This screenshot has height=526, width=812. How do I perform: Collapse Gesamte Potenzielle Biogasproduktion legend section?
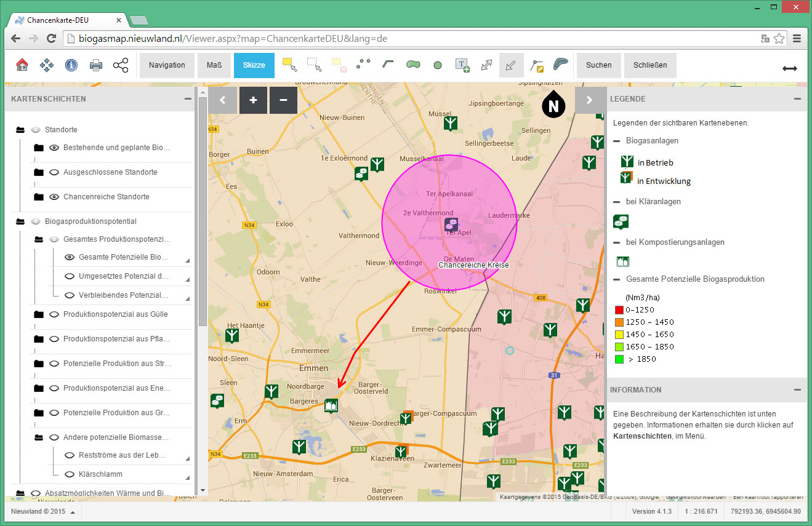pyautogui.click(x=616, y=279)
